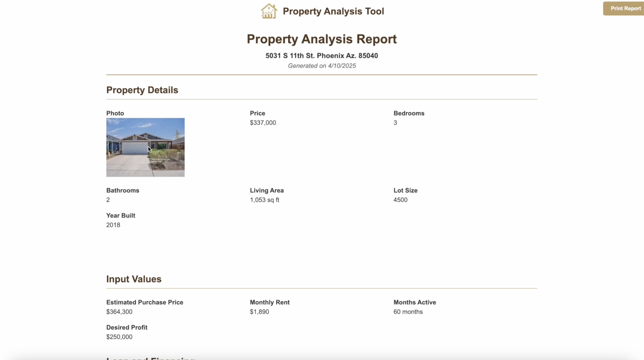
Task: Click the Property Analysis Tool title
Action: point(333,11)
